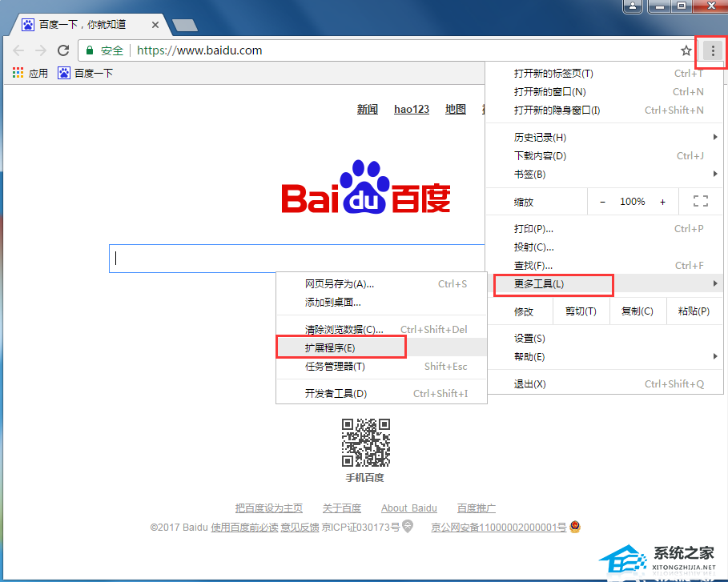The image size is (728, 582).
Task: Click the new tab button
Action: click(185, 26)
